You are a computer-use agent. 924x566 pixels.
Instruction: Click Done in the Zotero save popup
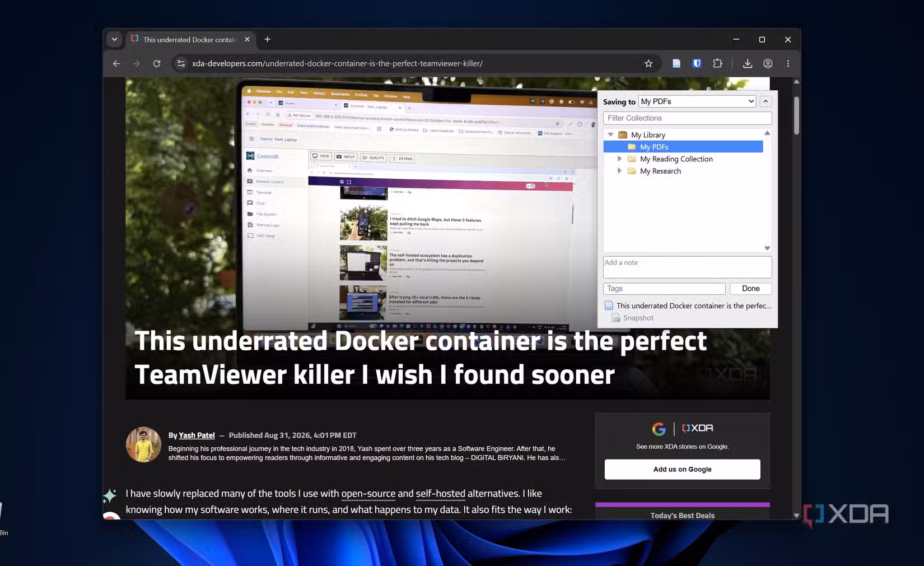[750, 289]
